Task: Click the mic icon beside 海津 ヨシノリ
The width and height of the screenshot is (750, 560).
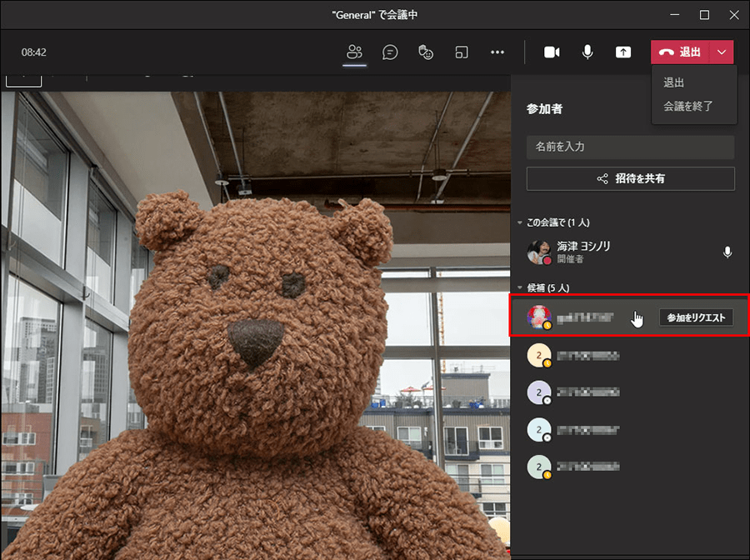Action: pos(727,252)
